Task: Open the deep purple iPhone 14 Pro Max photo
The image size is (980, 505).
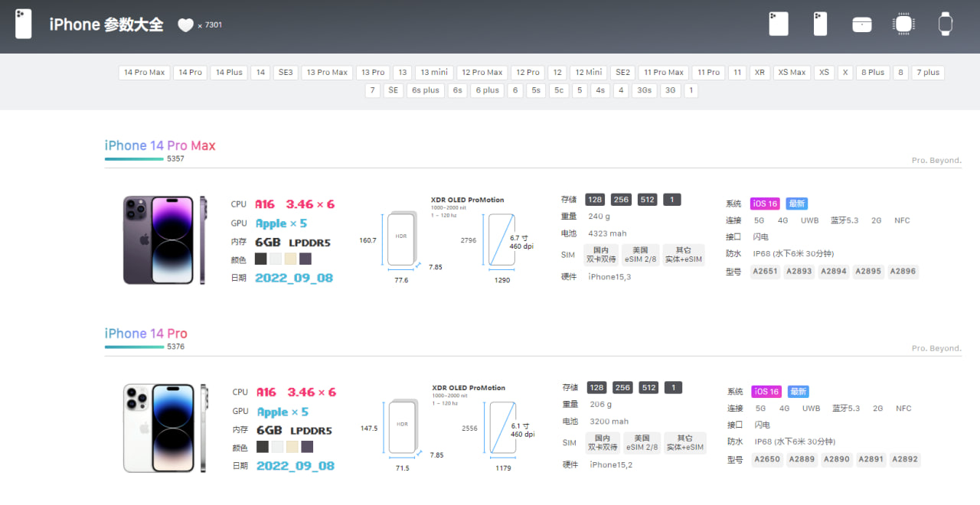Action: point(165,240)
